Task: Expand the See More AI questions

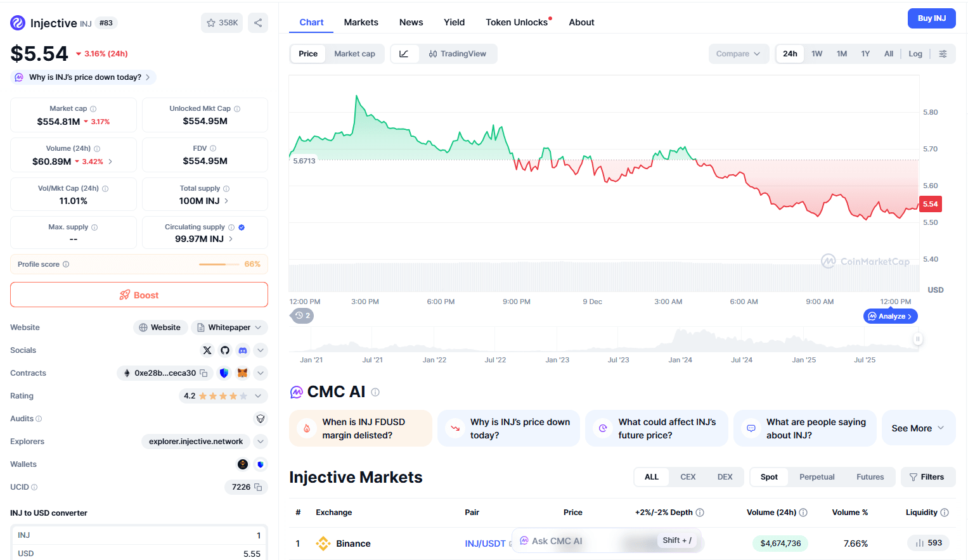Action: coord(917,428)
